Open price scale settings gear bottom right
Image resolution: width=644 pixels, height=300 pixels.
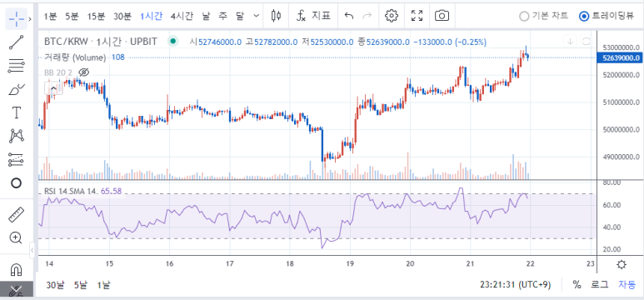click(x=622, y=264)
